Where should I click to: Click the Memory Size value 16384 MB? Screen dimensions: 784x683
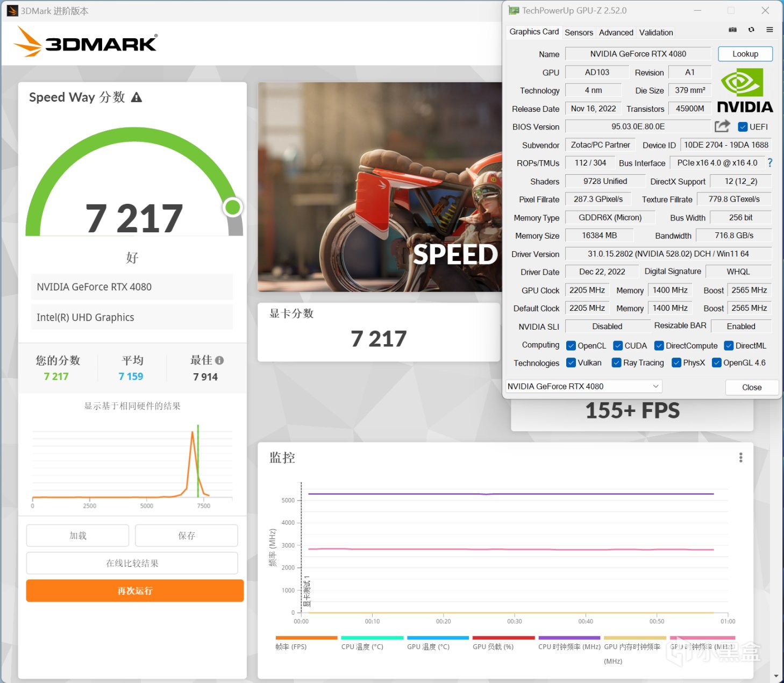click(x=599, y=236)
